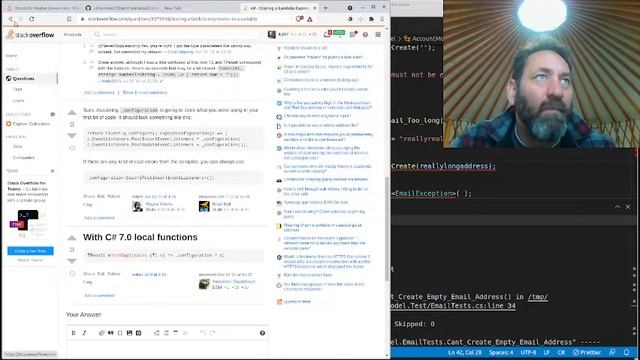Switch to the GitHub browser tab
The width and height of the screenshot is (640, 360).
[122, 8]
